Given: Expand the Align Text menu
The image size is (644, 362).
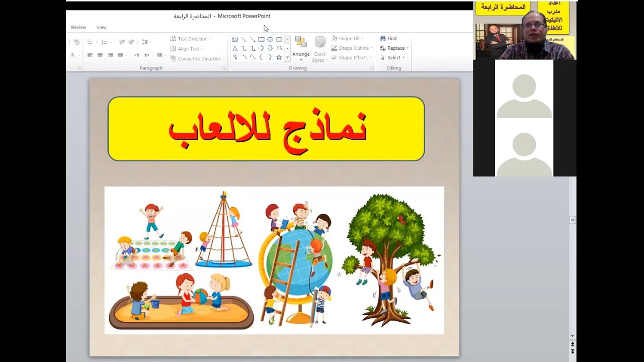Looking at the screenshot, I should 187,49.
